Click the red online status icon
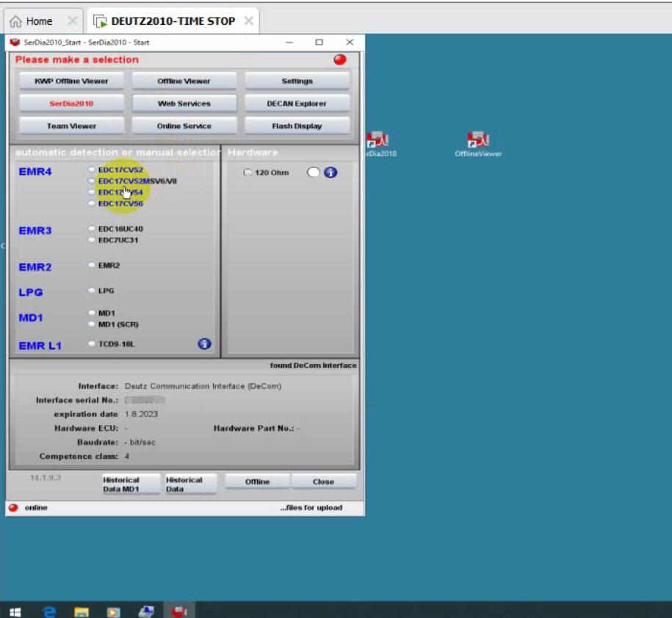Image resolution: width=672 pixels, height=618 pixels. tap(14, 507)
